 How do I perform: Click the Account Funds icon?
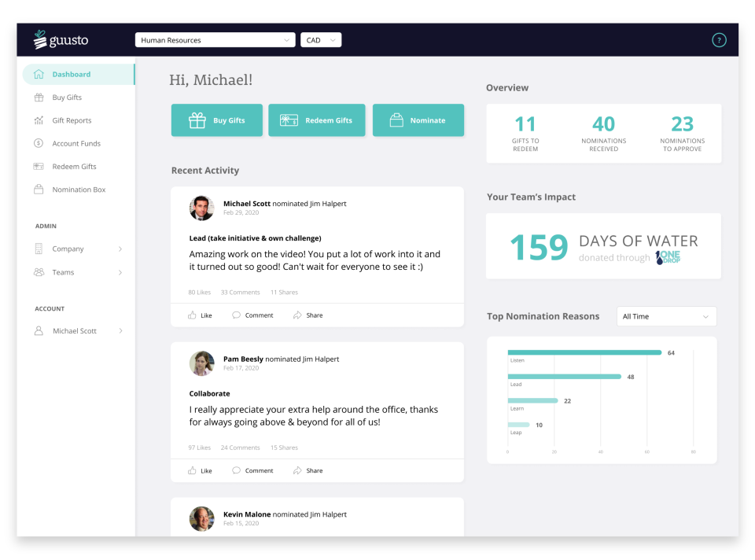coord(40,143)
